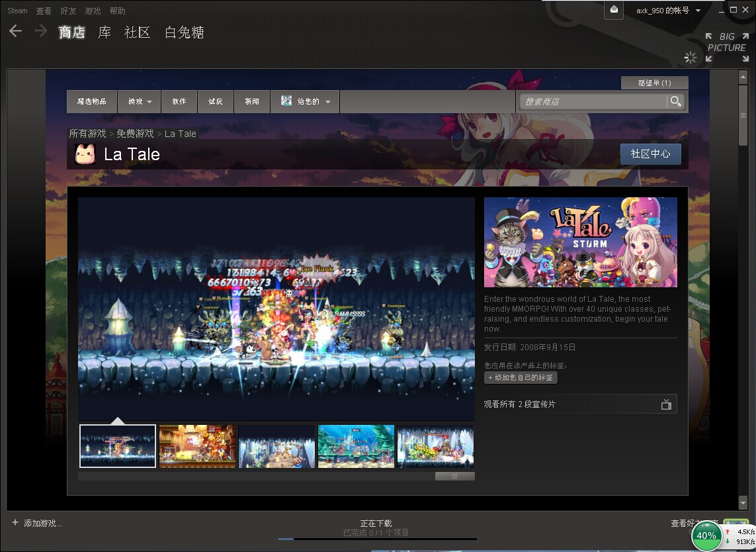Open the 正在下载 status

tap(376, 523)
